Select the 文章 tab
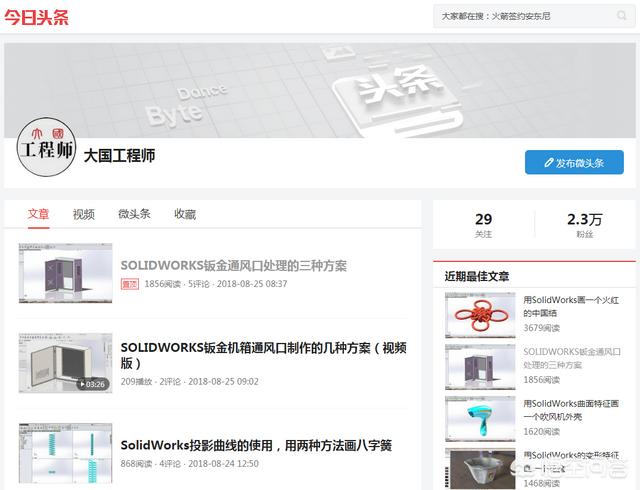The image size is (640, 490). tap(38, 214)
